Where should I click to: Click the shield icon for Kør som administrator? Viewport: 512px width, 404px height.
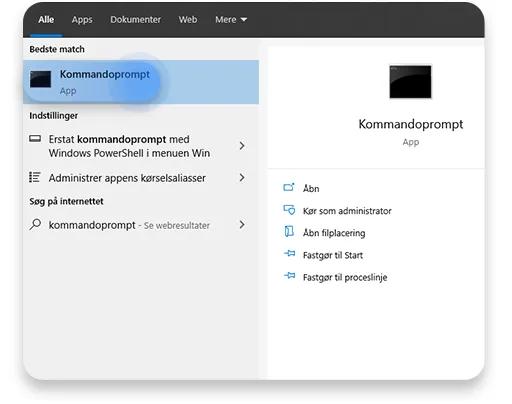289,210
